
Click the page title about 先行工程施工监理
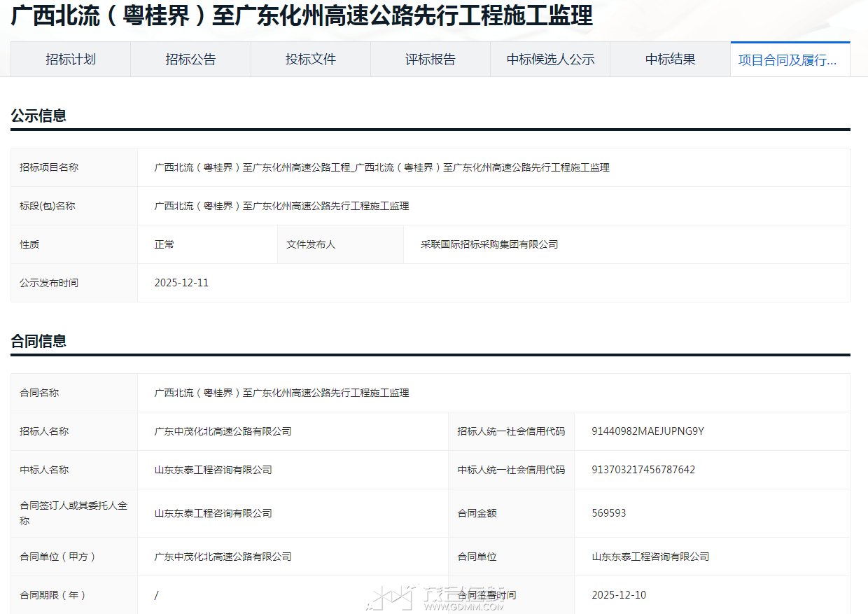point(302,16)
